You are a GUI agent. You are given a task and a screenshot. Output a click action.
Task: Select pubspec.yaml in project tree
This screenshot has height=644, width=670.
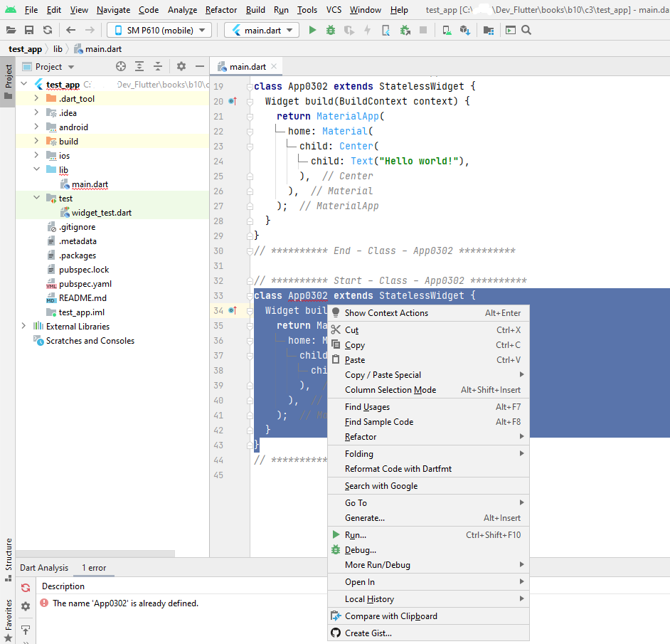[x=85, y=283]
